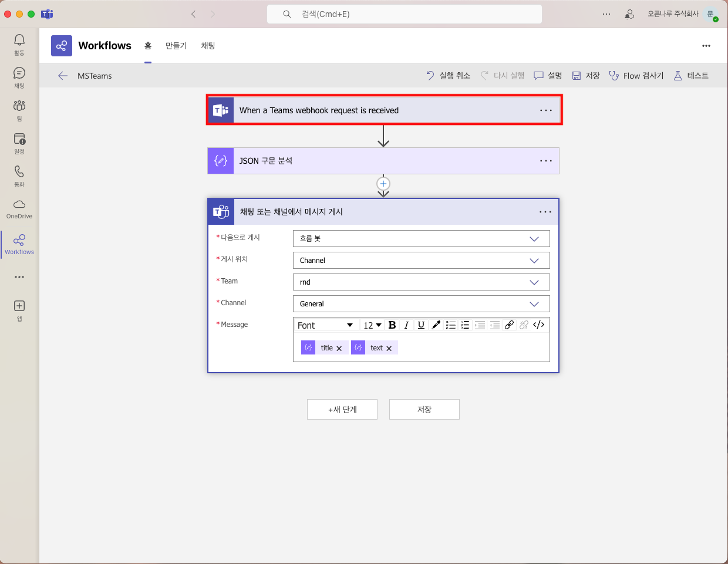The image size is (728, 564).
Task: Open the Calls phone icon in sidebar
Action: pyautogui.click(x=19, y=171)
